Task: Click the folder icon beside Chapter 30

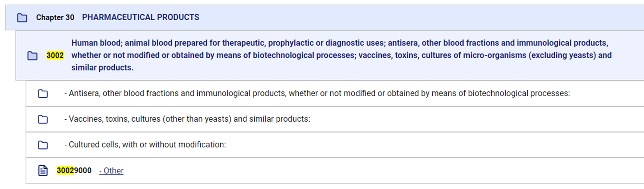Action: tap(22, 18)
